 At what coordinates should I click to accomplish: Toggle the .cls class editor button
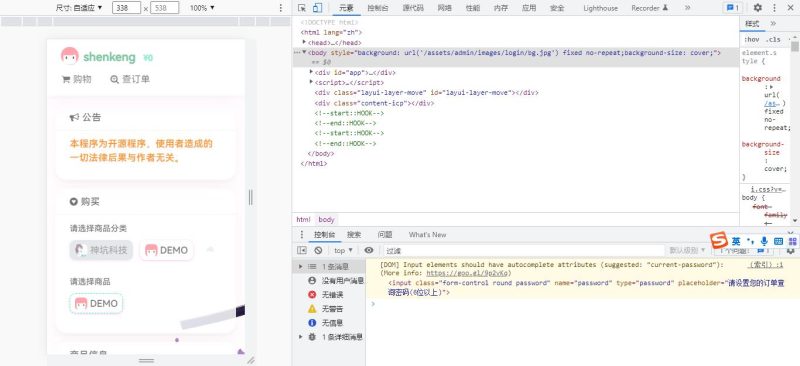click(x=773, y=39)
